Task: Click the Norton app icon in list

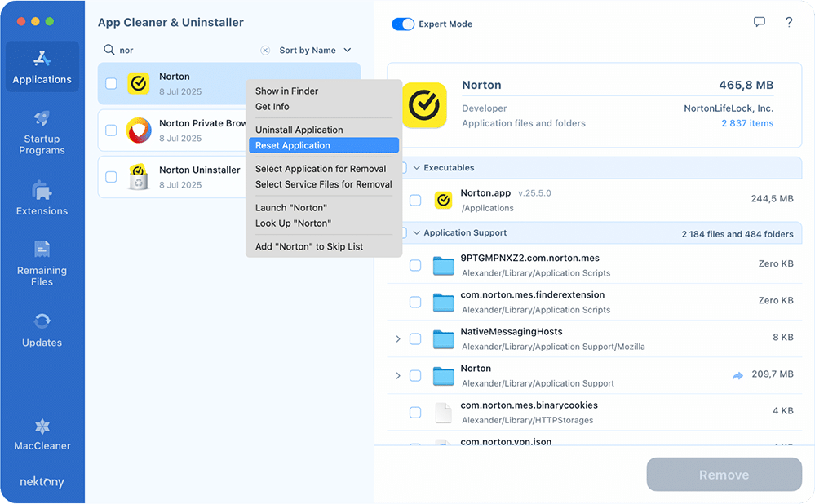Action: pyautogui.click(x=138, y=83)
